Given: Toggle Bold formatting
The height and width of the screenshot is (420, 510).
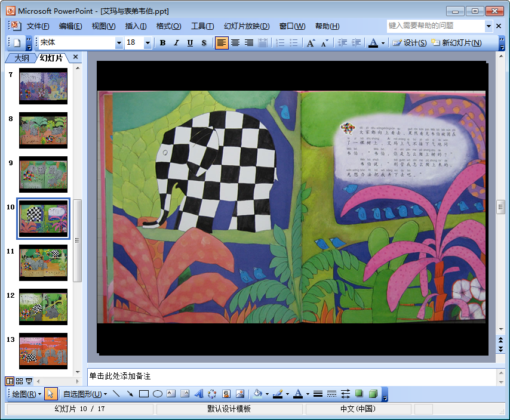Looking at the screenshot, I should point(162,43).
